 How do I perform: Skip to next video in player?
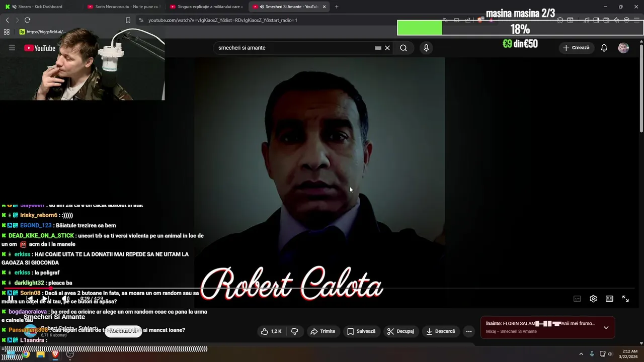45,299
